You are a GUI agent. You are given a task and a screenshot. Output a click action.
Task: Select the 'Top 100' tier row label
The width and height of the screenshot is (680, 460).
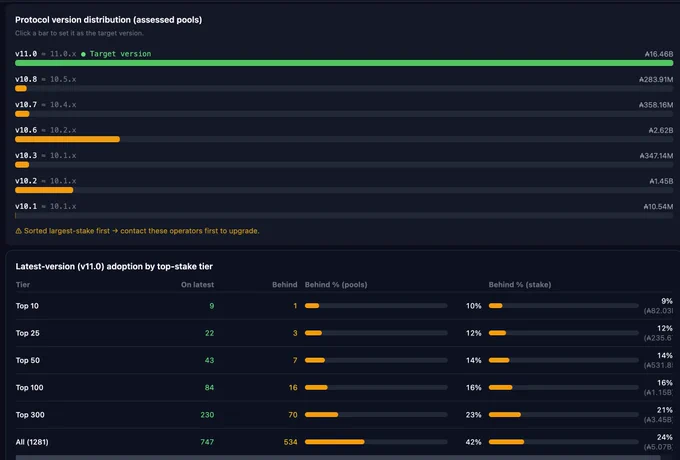(x=29, y=388)
